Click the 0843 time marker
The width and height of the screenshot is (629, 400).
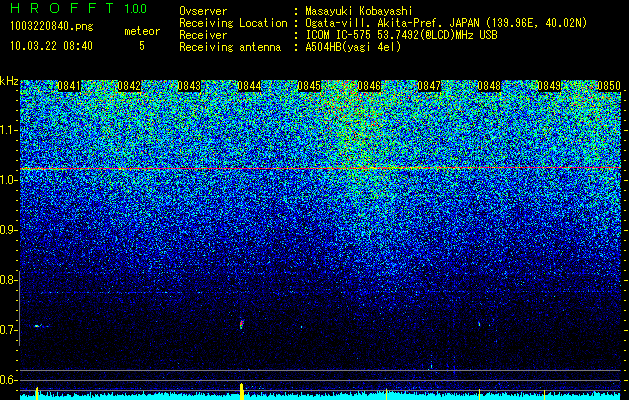click(x=189, y=86)
